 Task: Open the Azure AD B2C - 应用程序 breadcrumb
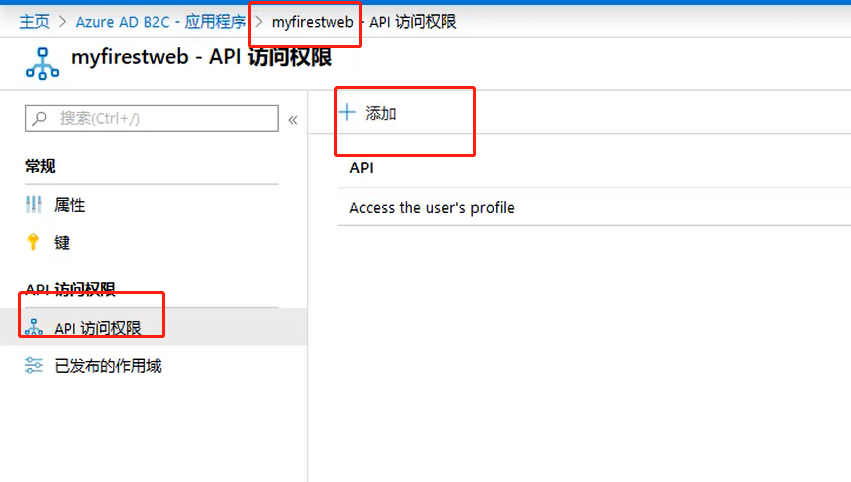point(161,22)
